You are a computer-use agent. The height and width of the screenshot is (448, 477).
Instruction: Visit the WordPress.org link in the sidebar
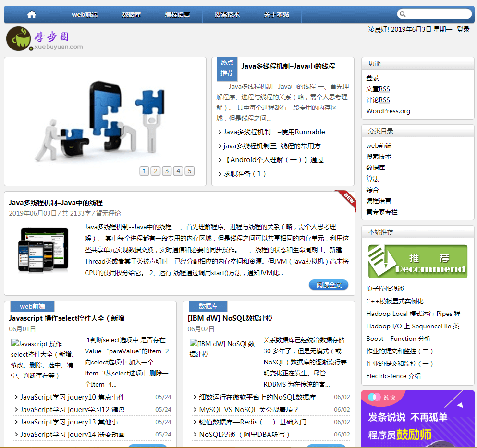tap(388, 111)
